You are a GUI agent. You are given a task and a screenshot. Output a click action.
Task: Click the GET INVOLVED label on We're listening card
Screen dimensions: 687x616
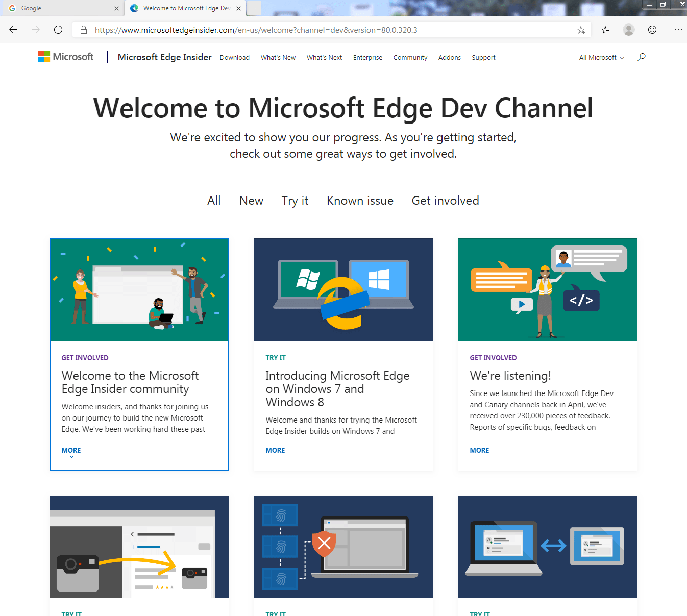pyautogui.click(x=493, y=358)
